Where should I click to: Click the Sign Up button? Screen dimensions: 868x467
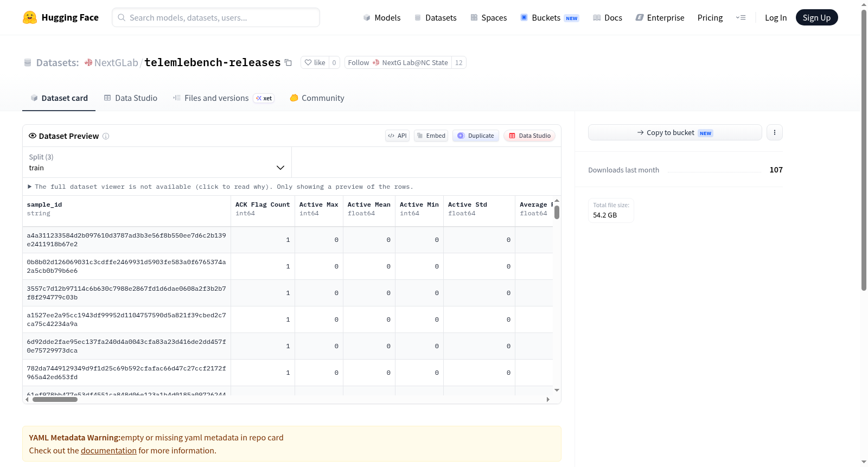click(816, 17)
